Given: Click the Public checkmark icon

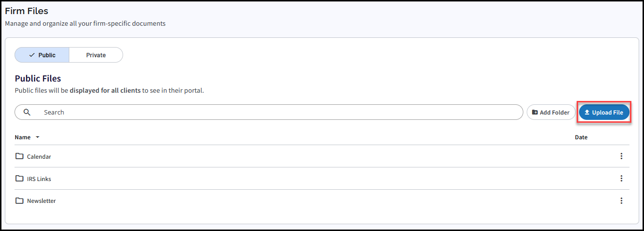Looking at the screenshot, I should tap(32, 55).
